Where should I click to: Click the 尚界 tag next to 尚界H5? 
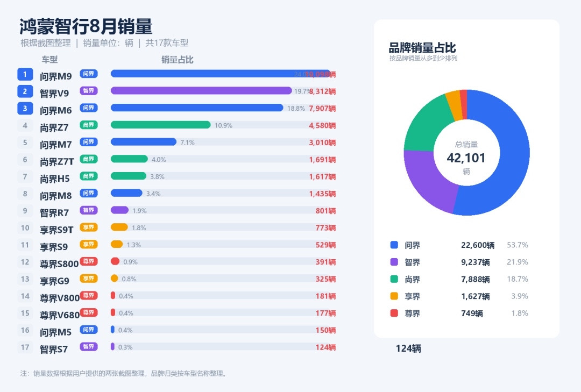pos(89,176)
